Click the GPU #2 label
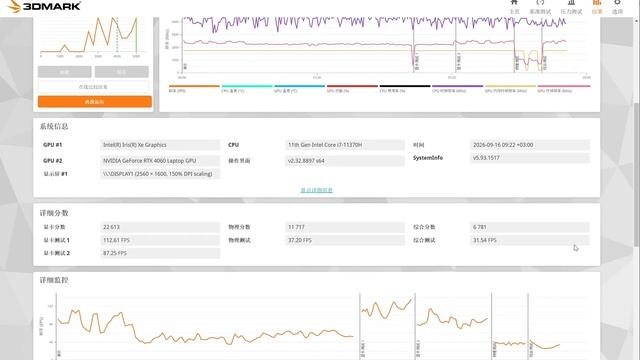The width and height of the screenshot is (640, 360). click(x=53, y=161)
